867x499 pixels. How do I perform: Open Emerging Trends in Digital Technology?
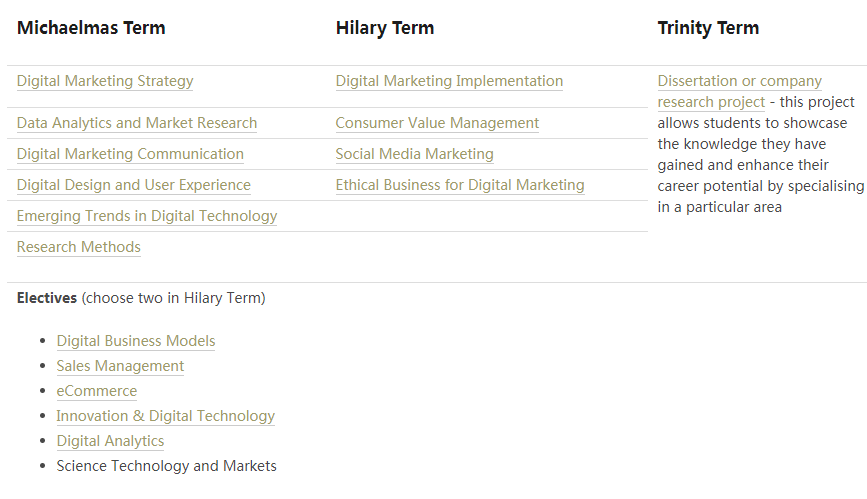coord(147,216)
